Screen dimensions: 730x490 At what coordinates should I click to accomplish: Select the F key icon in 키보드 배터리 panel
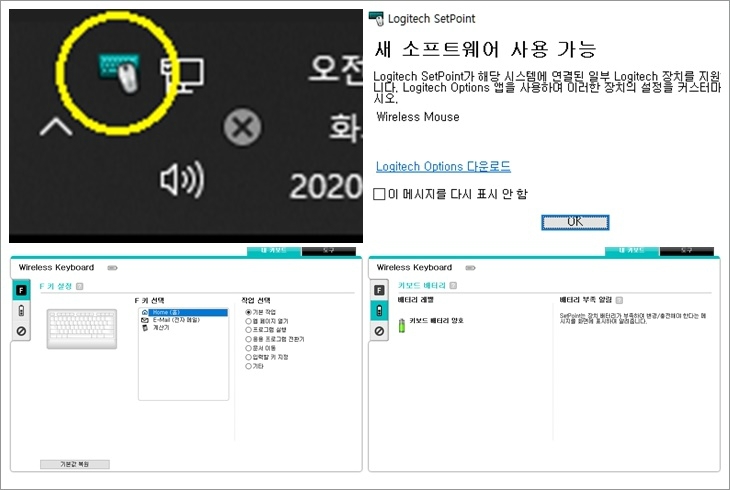pyautogui.click(x=379, y=290)
